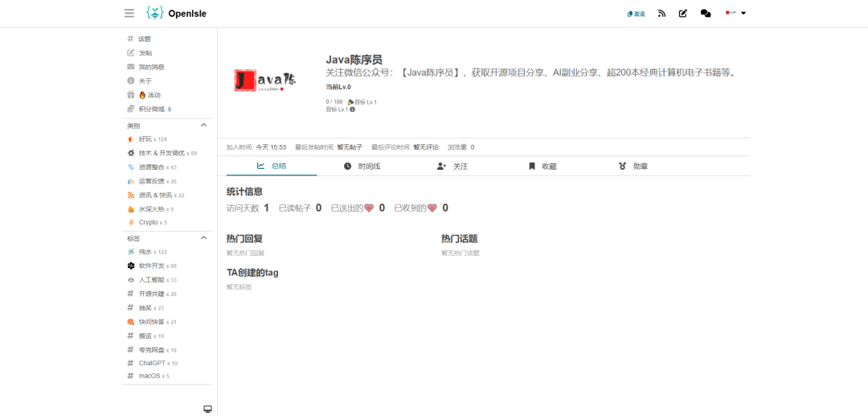This screenshot has width=868, height=416.
Task: Open the user avatar dropdown menu
Action: [x=735, y=13]
